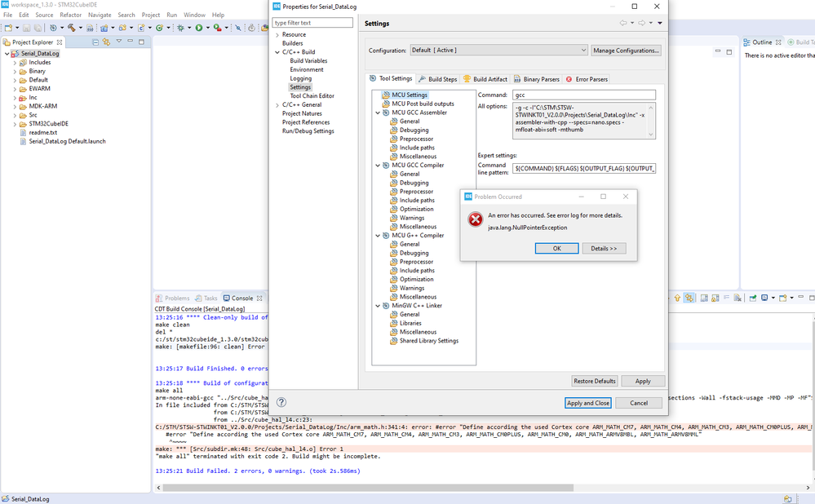Open the Settings header view menu dropdown
This screenshot has height=504, width=815.
(660, 23)
